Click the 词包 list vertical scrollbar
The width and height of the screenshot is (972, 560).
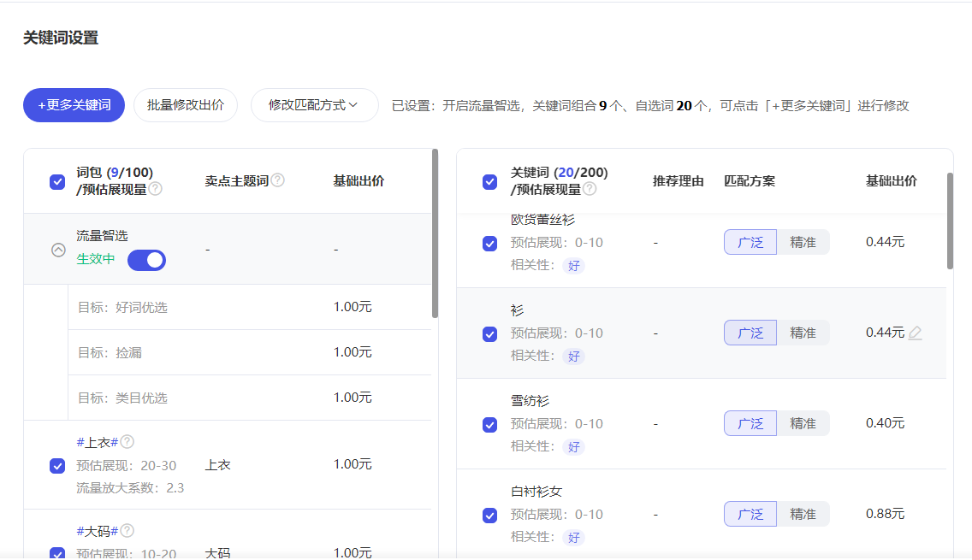(x=436, y=233)
